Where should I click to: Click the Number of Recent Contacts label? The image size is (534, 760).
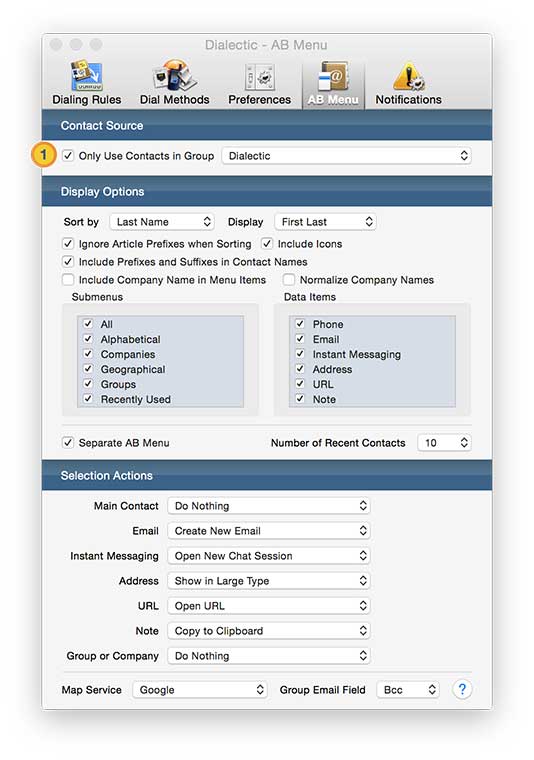click(x=338, y=443)
